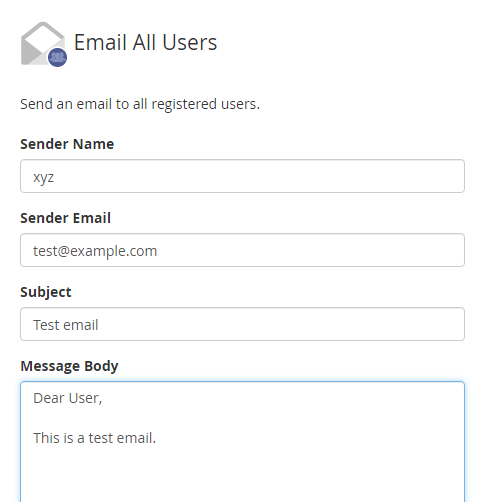The height and width of the screenshot is (502, 491).
Task: Focus the Sender Email input field
Action: coord(242,250)
